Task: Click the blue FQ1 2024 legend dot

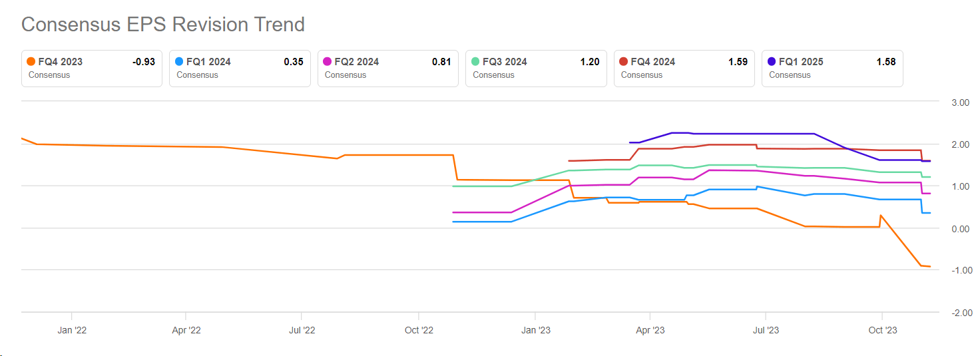Action: click(x=179, y=62)
